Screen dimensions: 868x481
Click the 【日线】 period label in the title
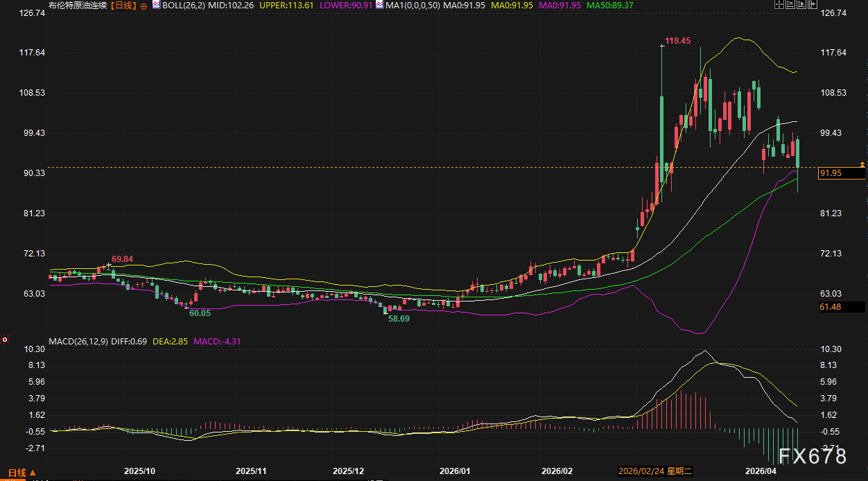[124, 6]
